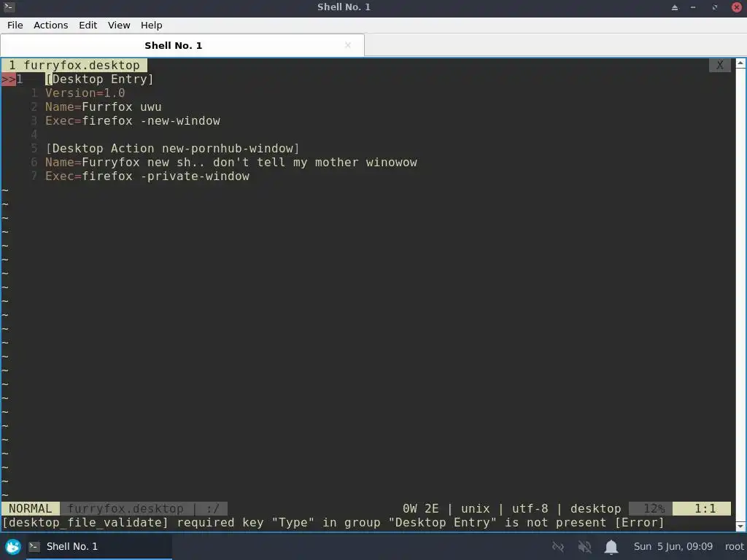Viewport: 747px width, 560px height.
Task: Click the Name=Furrfox uwu line
Action: point(104,106)
